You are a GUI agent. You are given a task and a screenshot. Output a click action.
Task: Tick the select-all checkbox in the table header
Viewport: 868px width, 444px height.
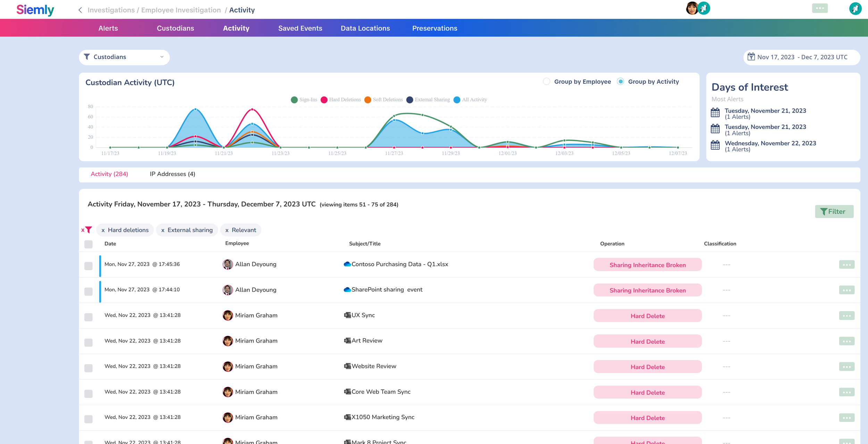click(x=89, y=244)
